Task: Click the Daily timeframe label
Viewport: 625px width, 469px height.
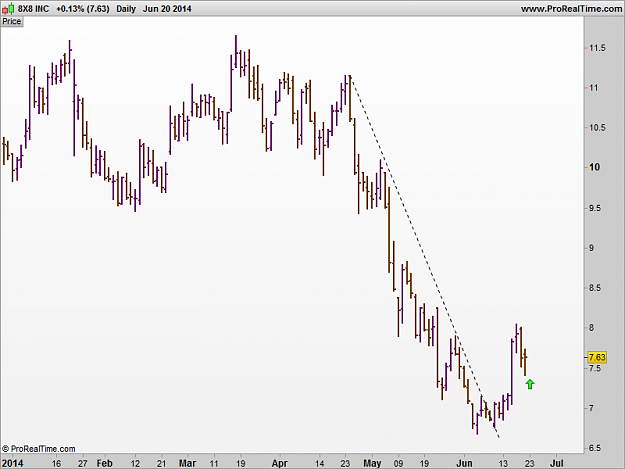Action: [x=126, y=9]
